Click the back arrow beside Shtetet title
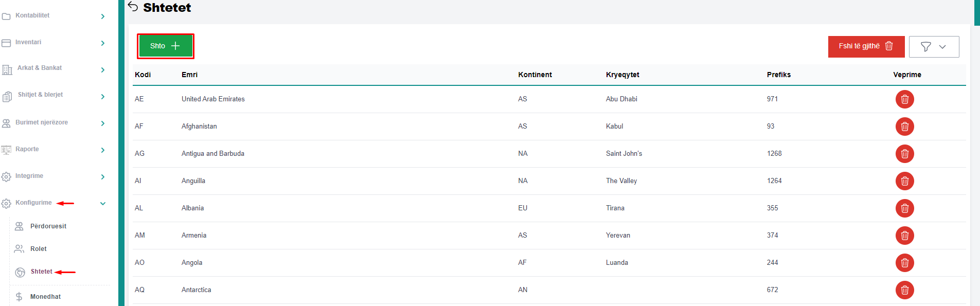Screen dimensions: 980x306 pyautogui.click(x=133, y=7)
